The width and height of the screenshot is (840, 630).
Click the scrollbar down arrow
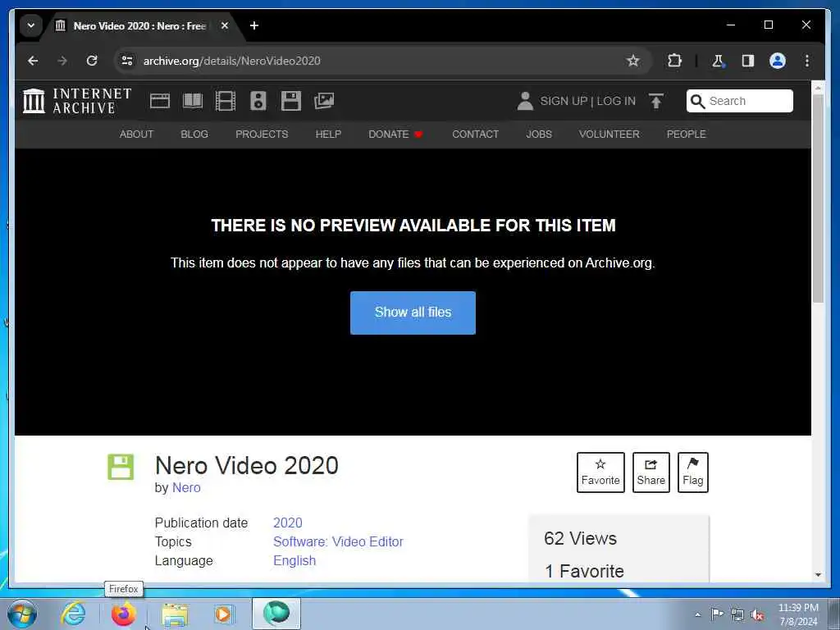[818, 575]
